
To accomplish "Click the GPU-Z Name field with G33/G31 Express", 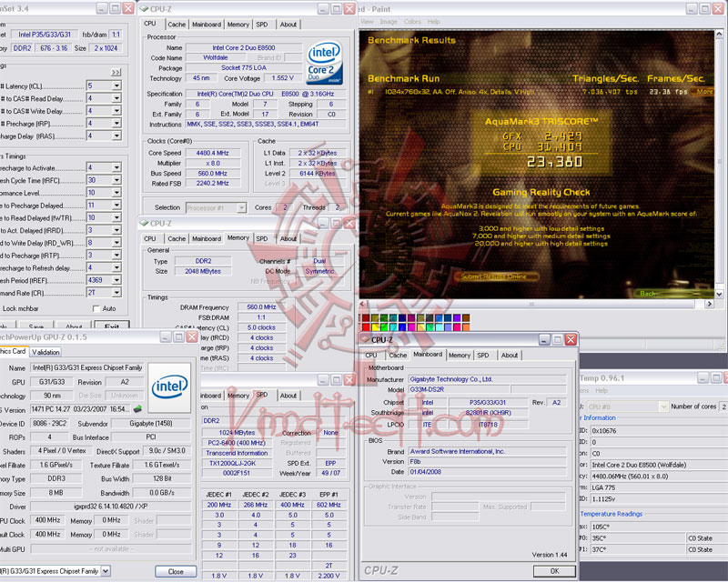I will pyautogui.click(x=87, y=367).
